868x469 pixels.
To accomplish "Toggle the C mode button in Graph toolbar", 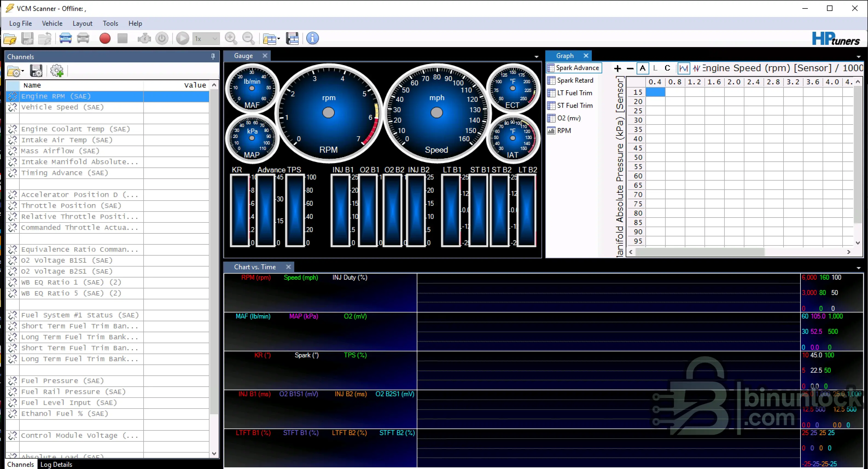I will 667,68.
